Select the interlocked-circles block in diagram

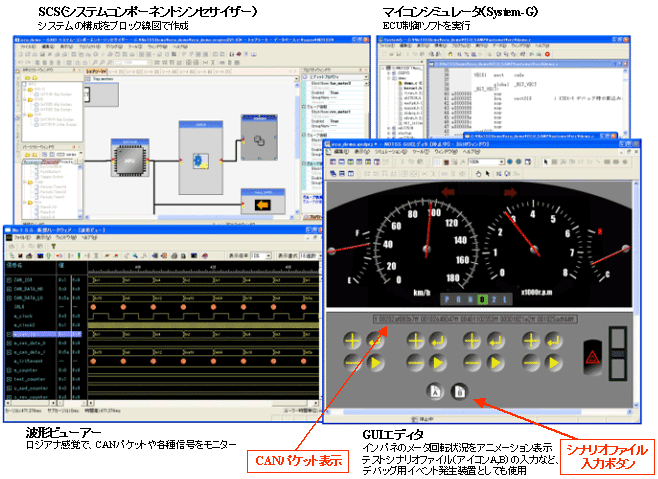pos(258,139)
